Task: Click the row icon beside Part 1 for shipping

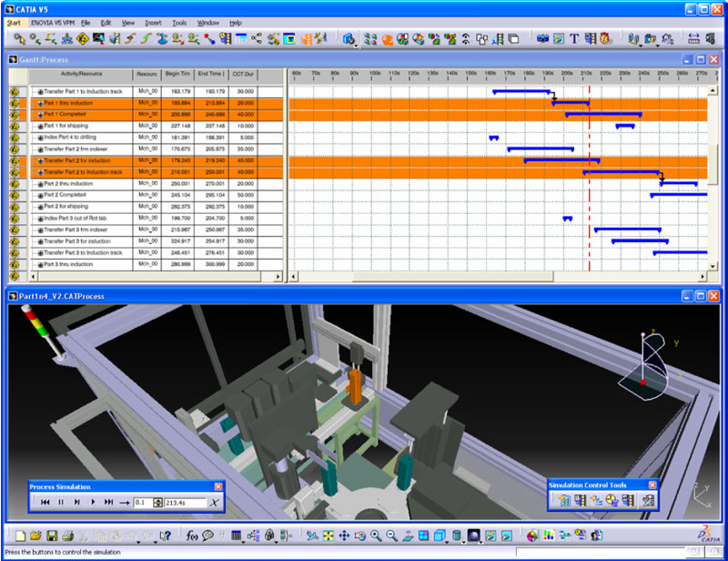Action: 15,126
